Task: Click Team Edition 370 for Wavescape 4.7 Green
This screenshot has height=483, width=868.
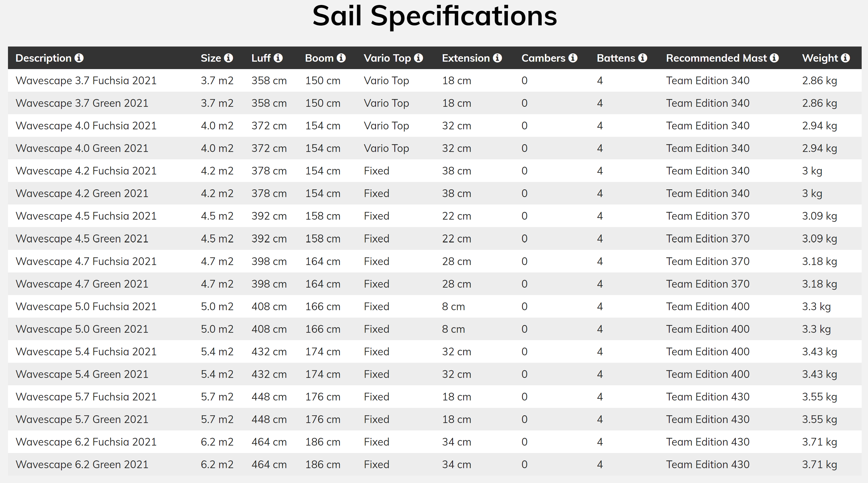Action: tap(708, 284)
